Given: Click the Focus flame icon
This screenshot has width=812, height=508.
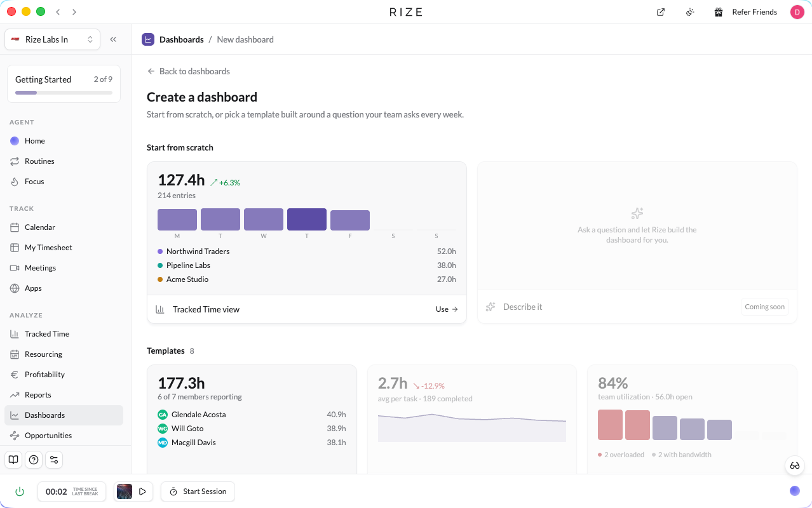Looking at the screenshot, I should click(x=15, y=182).
